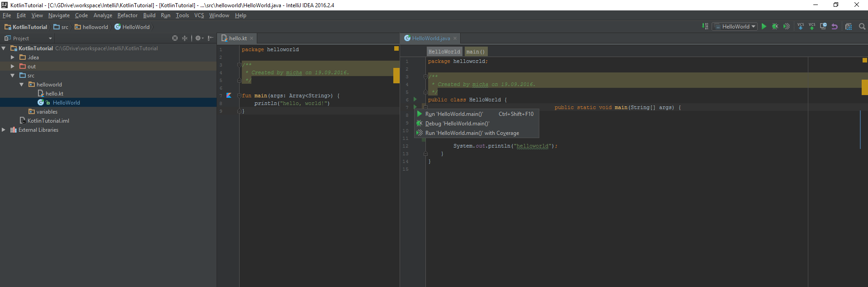Collapse the src folder
Screen dimensions: 868x287
13,76
